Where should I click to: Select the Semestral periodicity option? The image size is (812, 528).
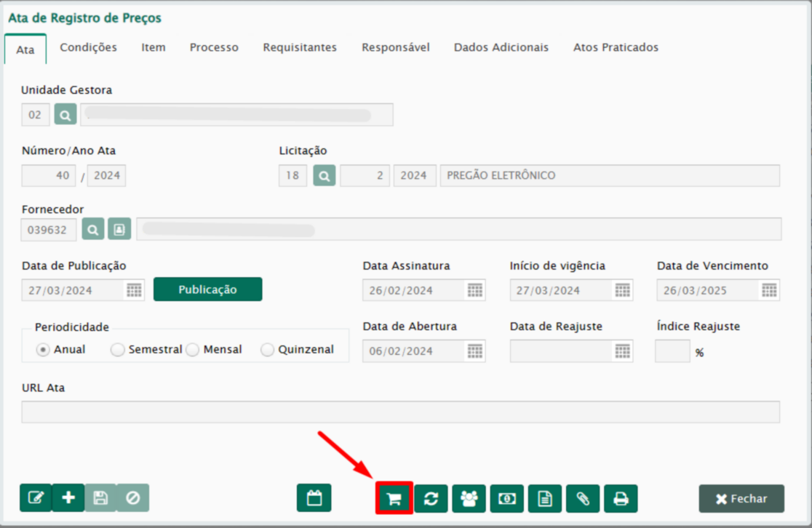(x=118, y=350)
